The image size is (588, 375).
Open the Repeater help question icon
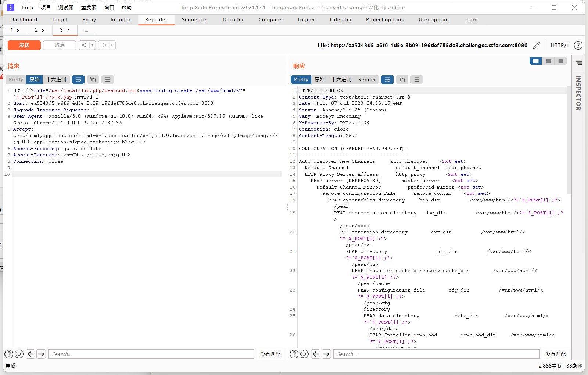point(578,45)
